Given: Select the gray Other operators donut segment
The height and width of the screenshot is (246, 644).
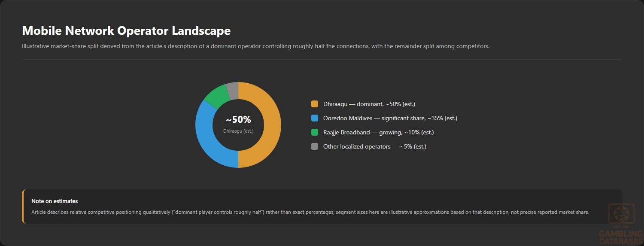Looking at the screenshot, I should coord(233,90).
